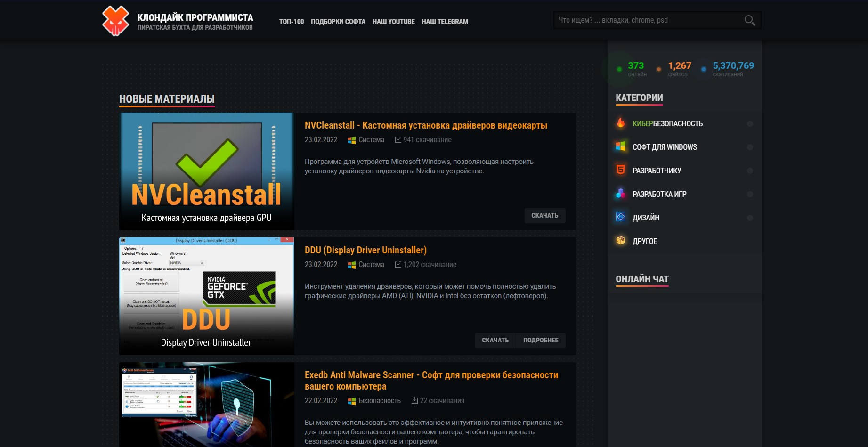Screen dimensions: 868x447
Task: Click the 373 онлайн counter
Action: (x=636, y=69)
